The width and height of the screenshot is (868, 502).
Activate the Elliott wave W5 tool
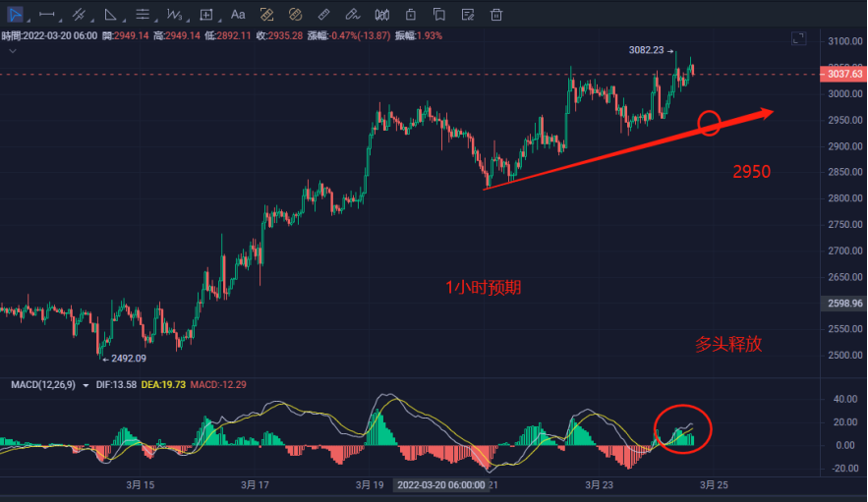[x=175, y=15]
